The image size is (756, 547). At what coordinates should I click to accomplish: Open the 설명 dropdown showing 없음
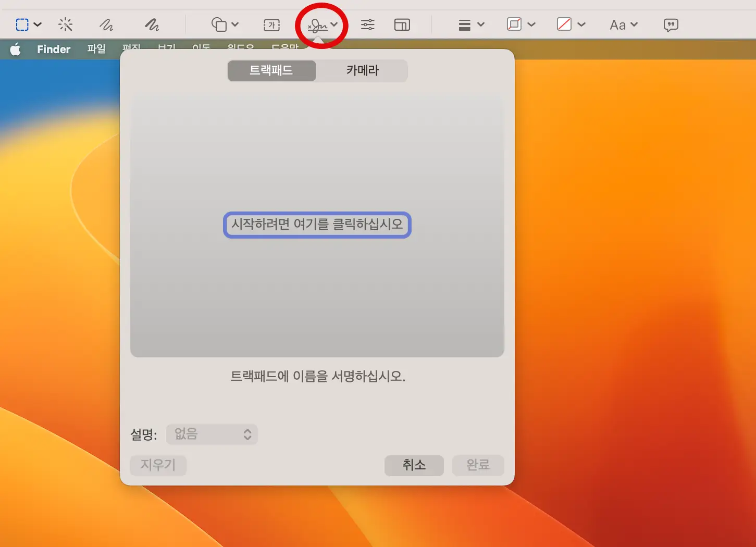pos(212,434)
